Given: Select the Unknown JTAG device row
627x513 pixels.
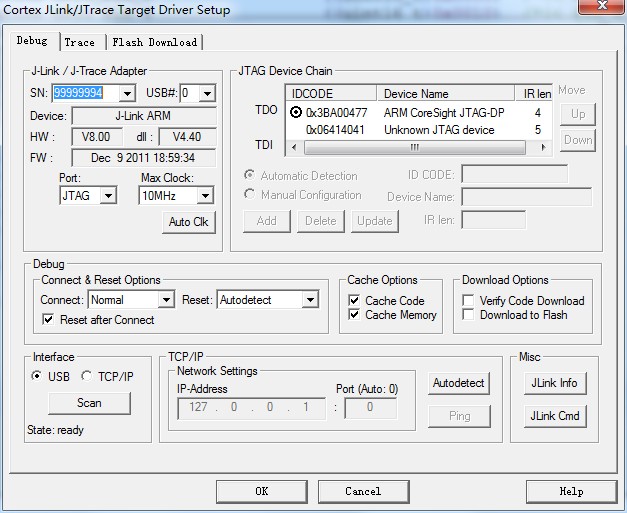Looking at the screenshot, I should [419, 130].
